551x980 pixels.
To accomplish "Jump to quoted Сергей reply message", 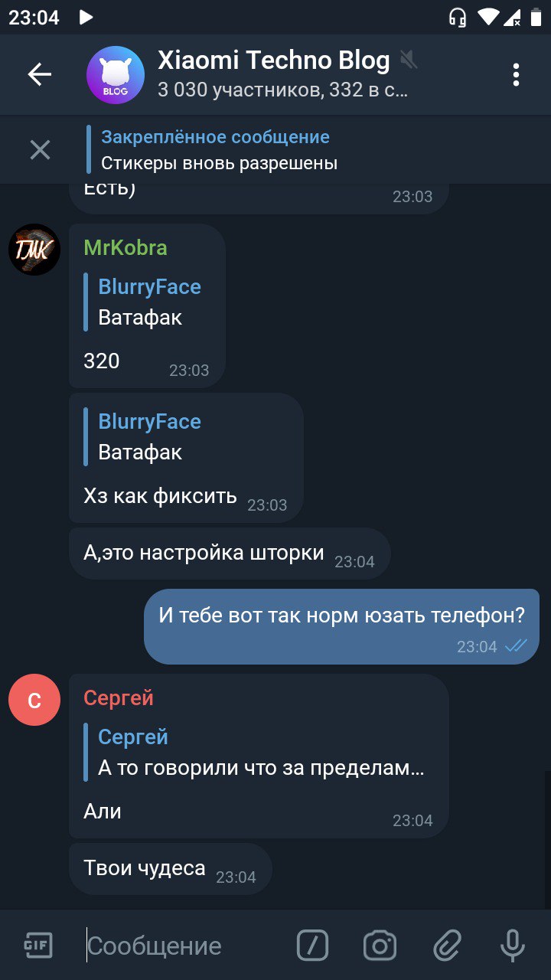I will coord(254,752).
